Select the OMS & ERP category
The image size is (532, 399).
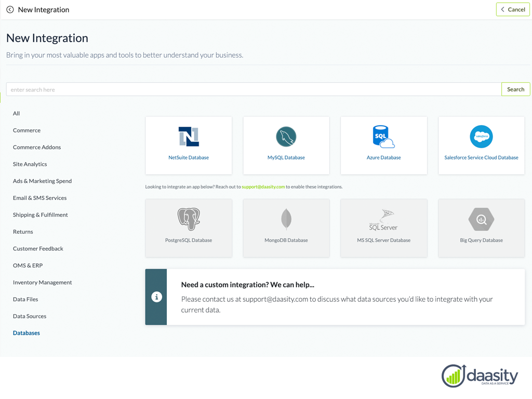click(28, 265)
